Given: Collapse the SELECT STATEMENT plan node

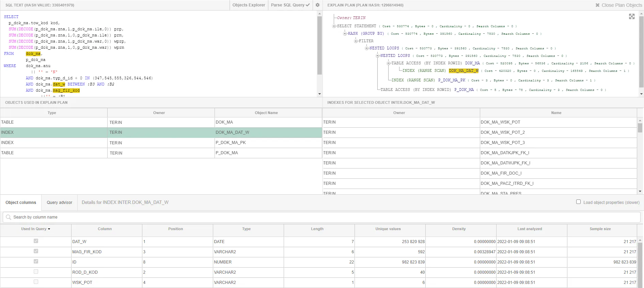Looking at the screenshot, I should (334, 26).
